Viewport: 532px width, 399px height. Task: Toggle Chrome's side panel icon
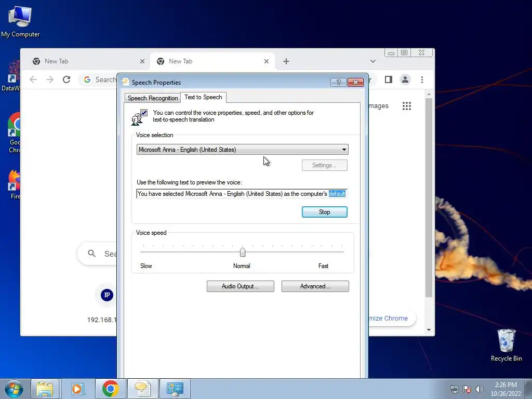click(389, 79)
